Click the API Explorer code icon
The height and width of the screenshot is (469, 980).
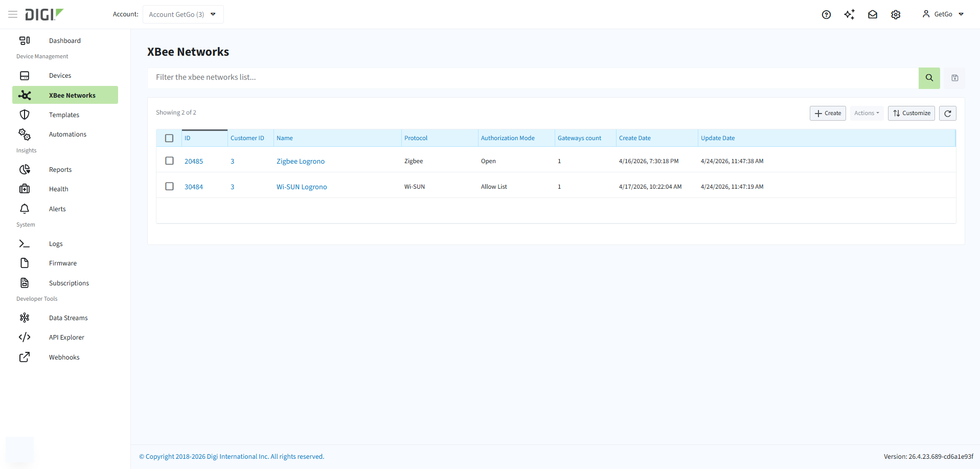pos(25,337)
